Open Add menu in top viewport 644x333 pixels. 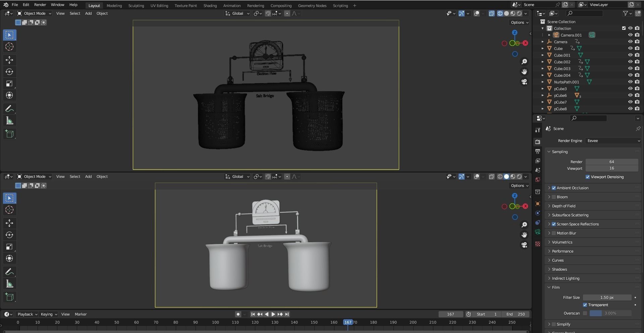[88, 13]
